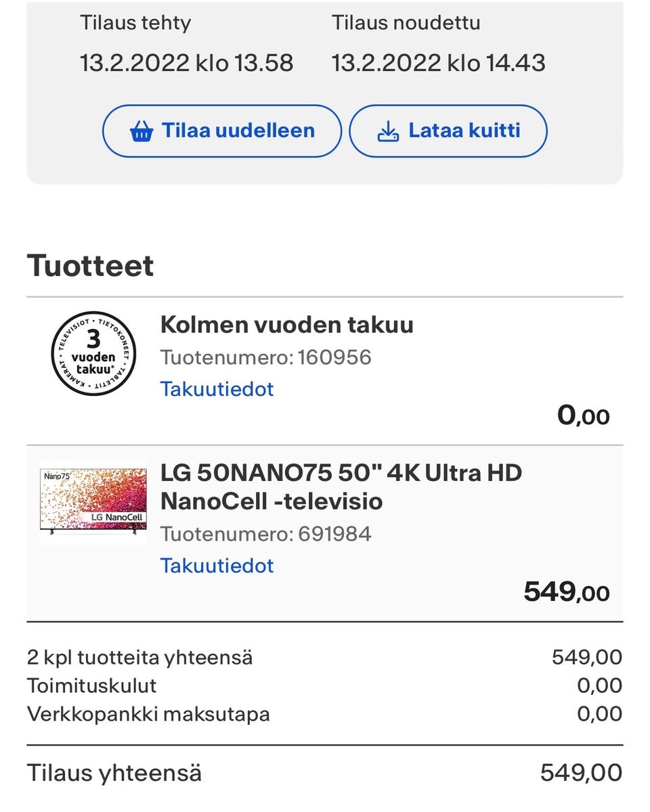
Task: Click the Tilaus noudettu date and time
Action: [x=438, y=63]
